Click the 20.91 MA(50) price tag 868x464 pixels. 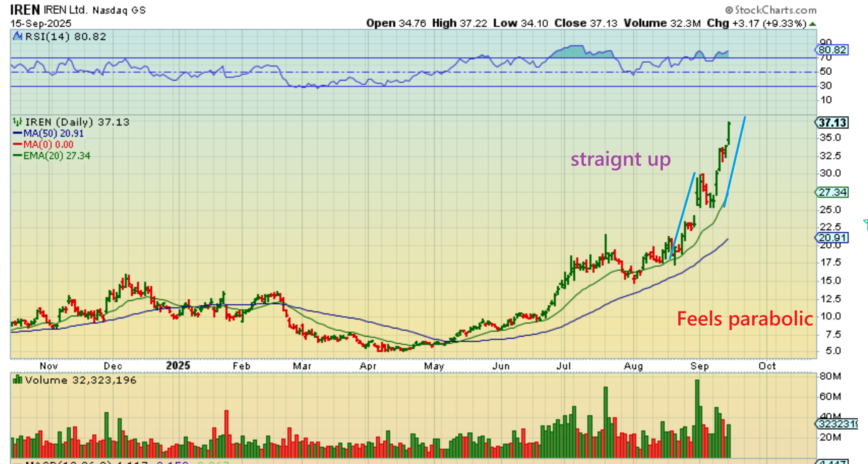point(832,238)
